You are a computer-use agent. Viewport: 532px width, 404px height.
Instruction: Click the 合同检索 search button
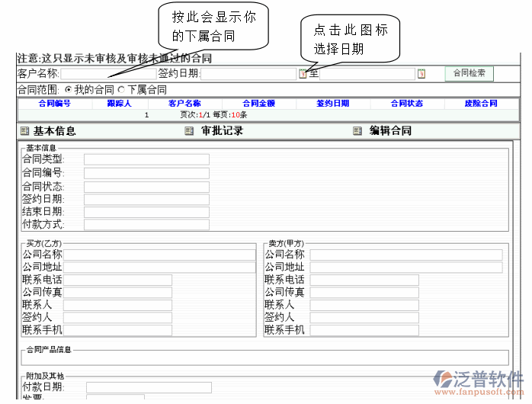pyautogui.click(x=470, y=73)
